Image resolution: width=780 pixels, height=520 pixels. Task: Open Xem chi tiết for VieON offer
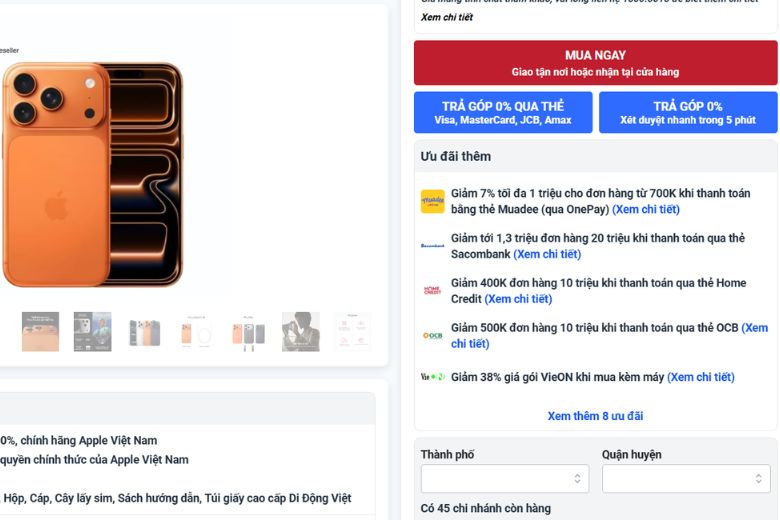point(700,377)
